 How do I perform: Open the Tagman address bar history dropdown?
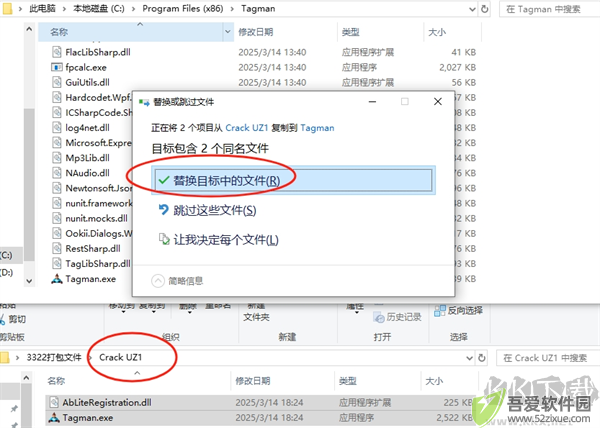472,9
